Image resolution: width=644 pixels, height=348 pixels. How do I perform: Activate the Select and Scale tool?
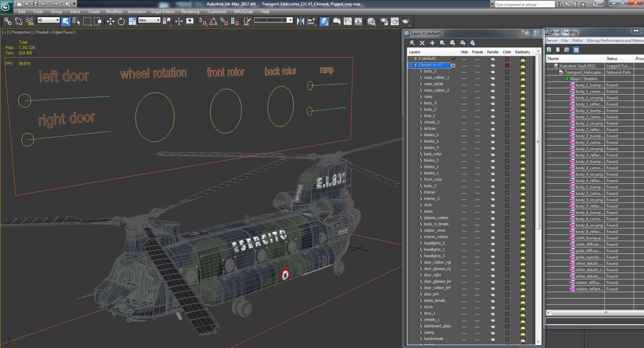(x=132, y=21)
